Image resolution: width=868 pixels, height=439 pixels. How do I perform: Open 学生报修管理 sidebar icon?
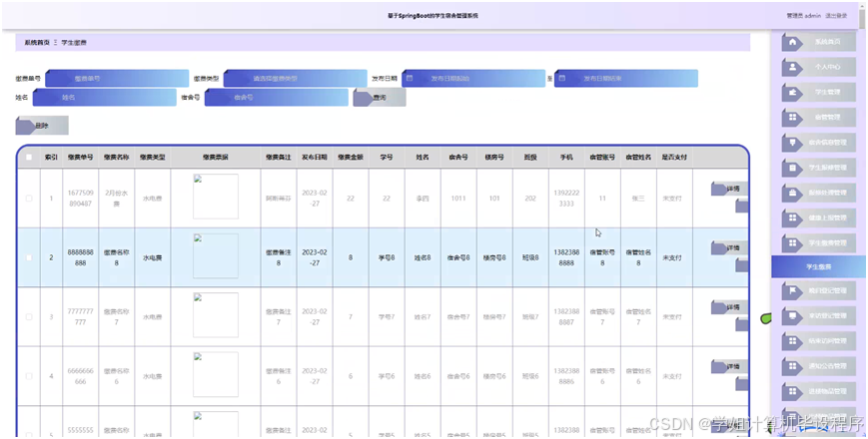[x=793, y=168]
